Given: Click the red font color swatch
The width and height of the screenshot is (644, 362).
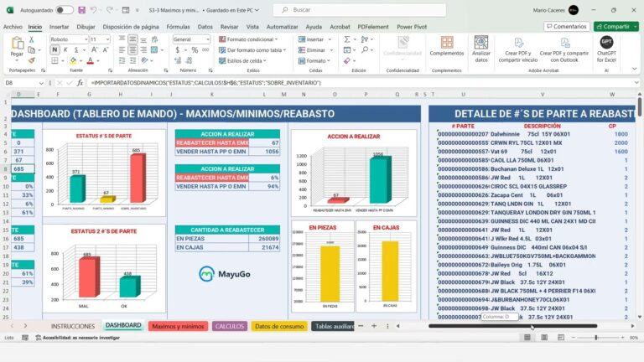Looking at the screenshot, I should [90, 60].
